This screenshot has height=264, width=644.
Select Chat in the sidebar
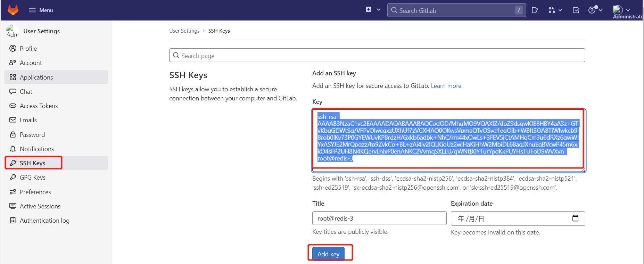click(x=56, y=91)
